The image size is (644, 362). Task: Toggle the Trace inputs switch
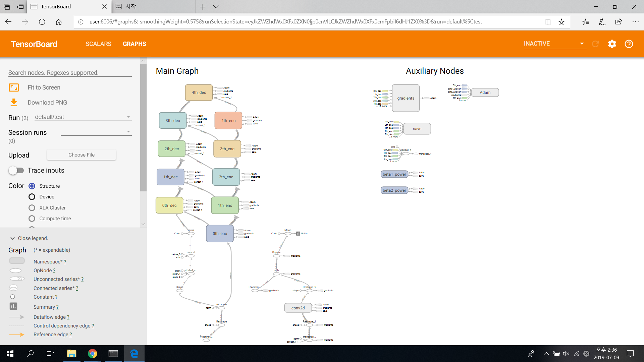(x=16, y=171)
